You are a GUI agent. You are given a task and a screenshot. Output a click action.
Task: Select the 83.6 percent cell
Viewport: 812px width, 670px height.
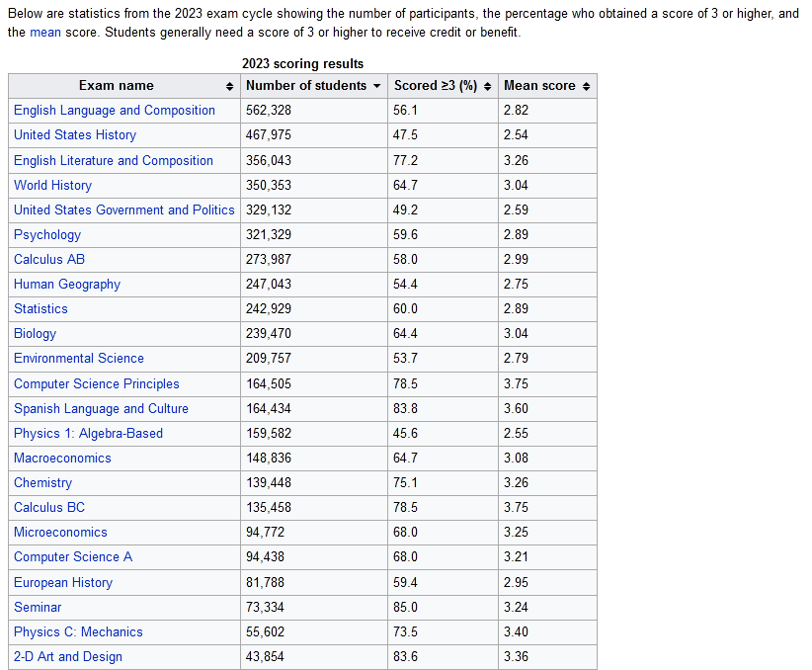pos(443,657)
